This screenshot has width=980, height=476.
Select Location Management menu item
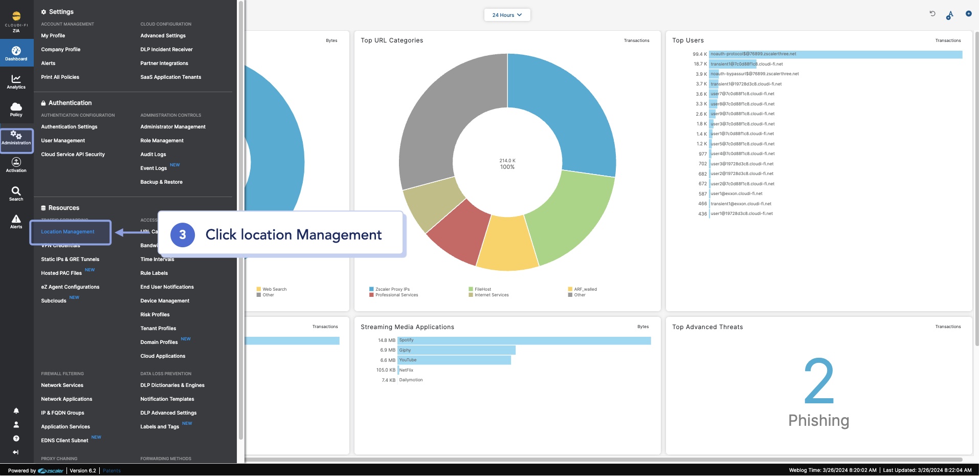point(68,232)
